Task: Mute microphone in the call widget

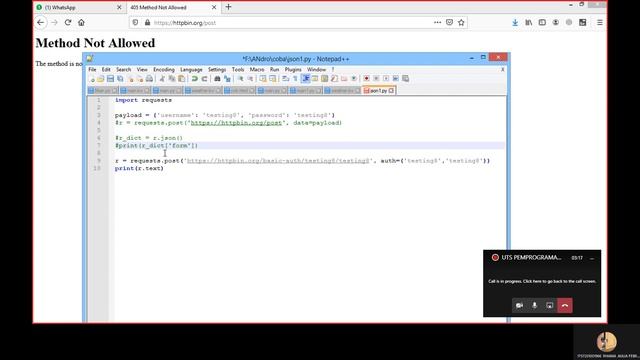Action: coord(534,305)
